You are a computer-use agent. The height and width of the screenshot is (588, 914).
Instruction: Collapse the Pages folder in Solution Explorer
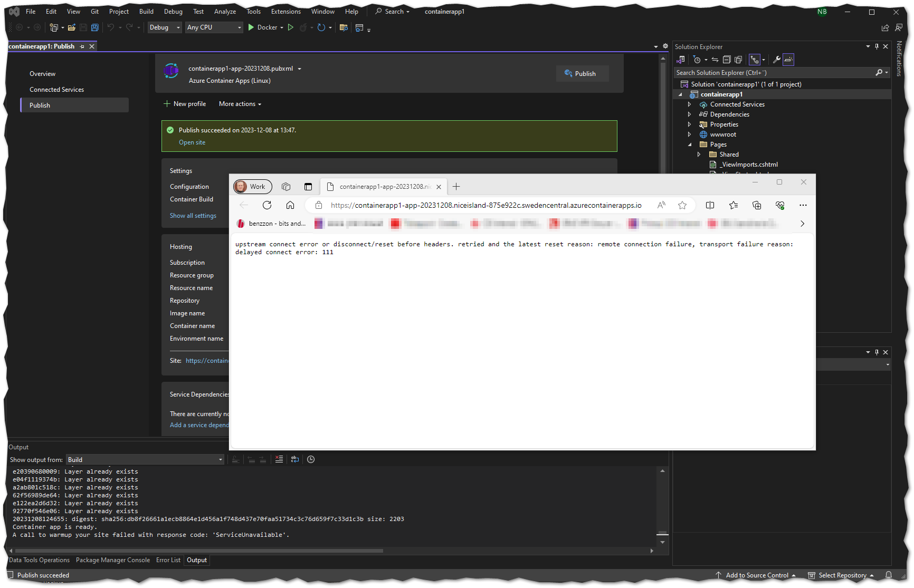(689, 144)
